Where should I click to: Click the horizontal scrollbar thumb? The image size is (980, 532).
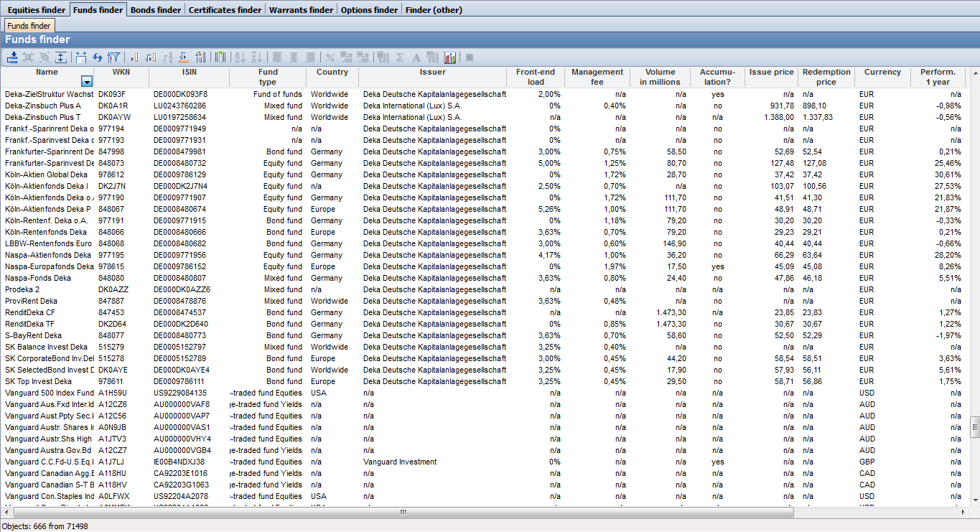pos(403,512)
